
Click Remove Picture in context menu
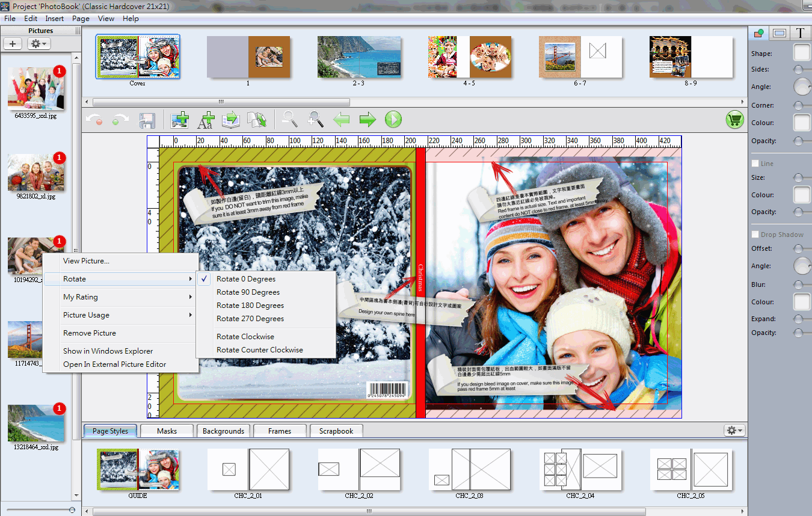(x=121, y=333)
